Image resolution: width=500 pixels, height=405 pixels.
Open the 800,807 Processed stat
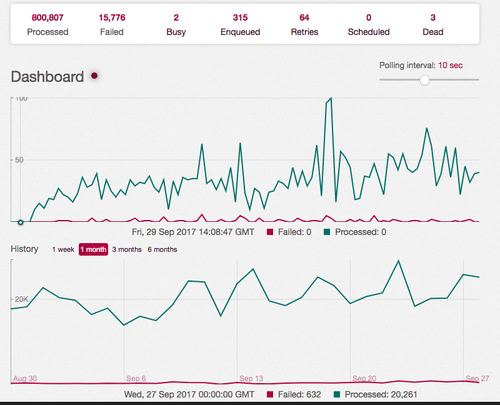coord(48,24)
